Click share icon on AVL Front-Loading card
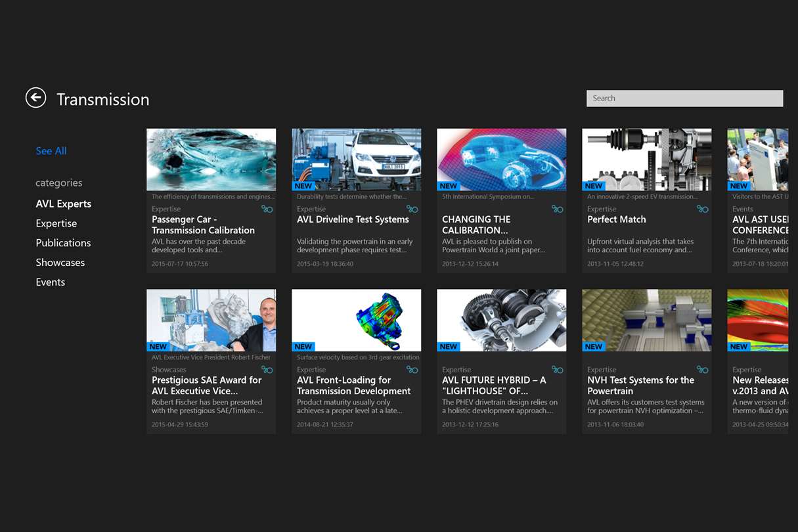 click(412, 370)
